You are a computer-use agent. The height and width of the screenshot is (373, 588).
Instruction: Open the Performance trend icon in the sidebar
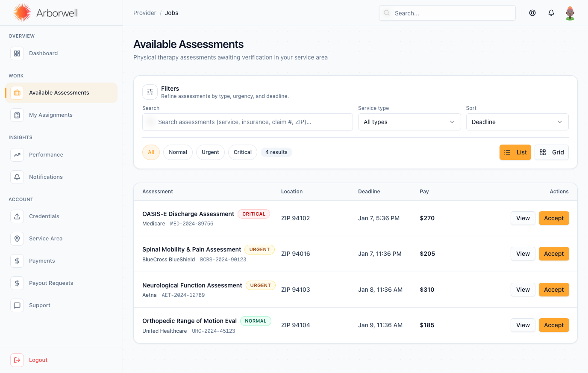pos(17,155)
